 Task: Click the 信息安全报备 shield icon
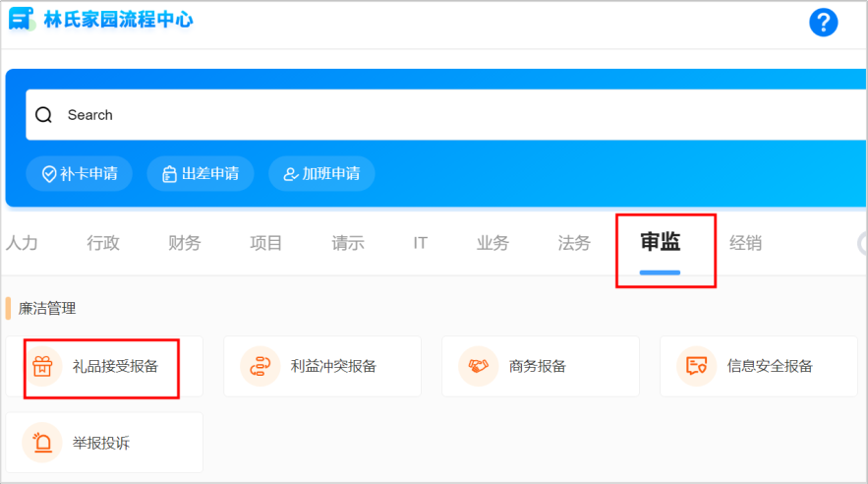(696, 366)
